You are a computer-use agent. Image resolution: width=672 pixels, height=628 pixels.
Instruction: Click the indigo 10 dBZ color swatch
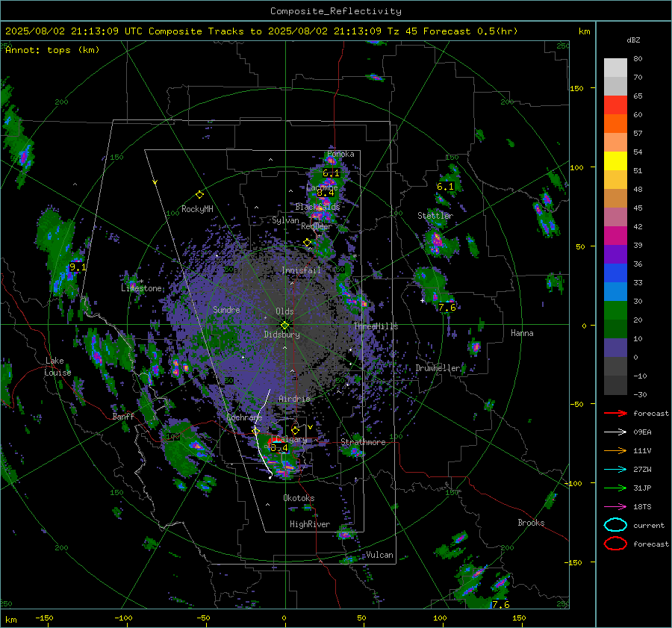pos(615,348)
